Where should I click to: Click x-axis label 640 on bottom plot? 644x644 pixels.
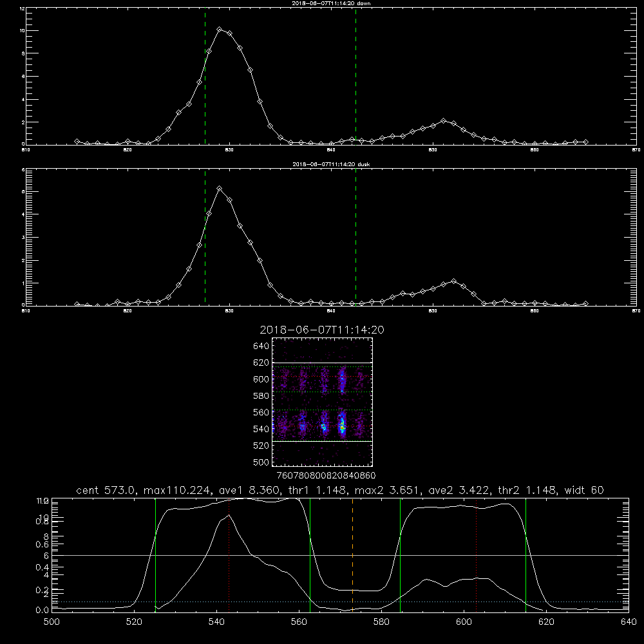tap(629, 622)
